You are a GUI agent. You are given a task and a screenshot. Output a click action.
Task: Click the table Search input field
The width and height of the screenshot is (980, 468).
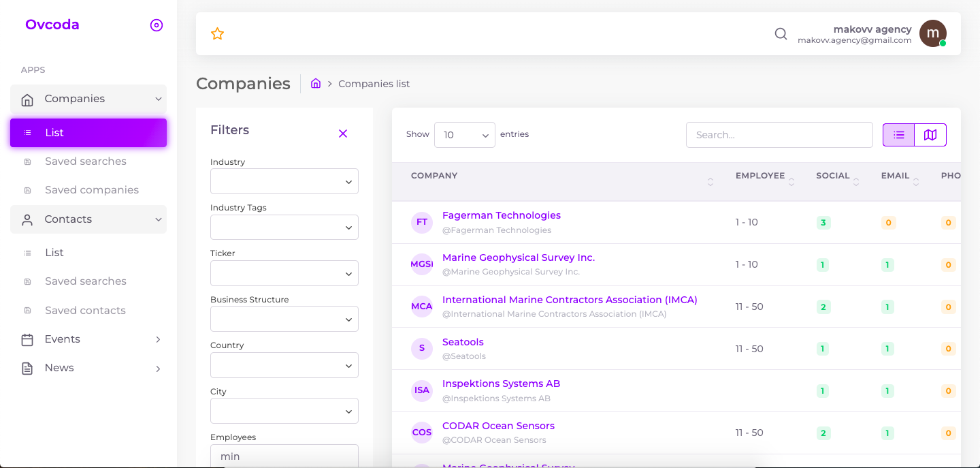(x=779, y=135)
